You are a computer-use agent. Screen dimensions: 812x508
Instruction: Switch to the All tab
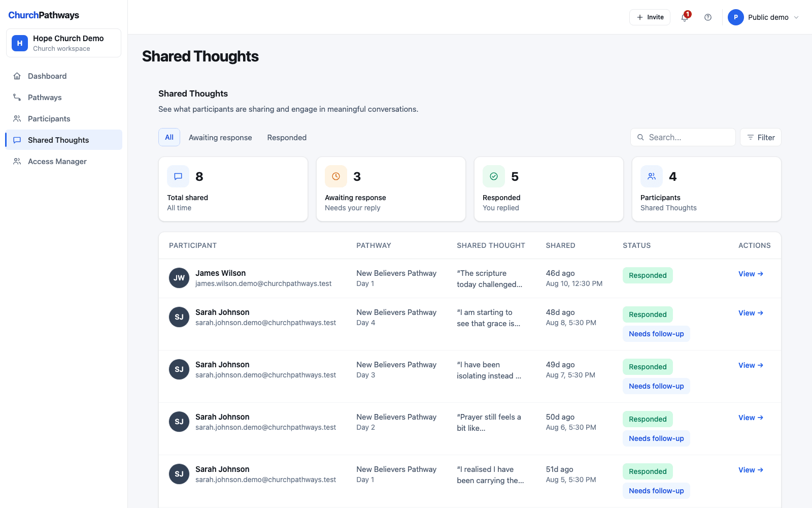[169, 137]
